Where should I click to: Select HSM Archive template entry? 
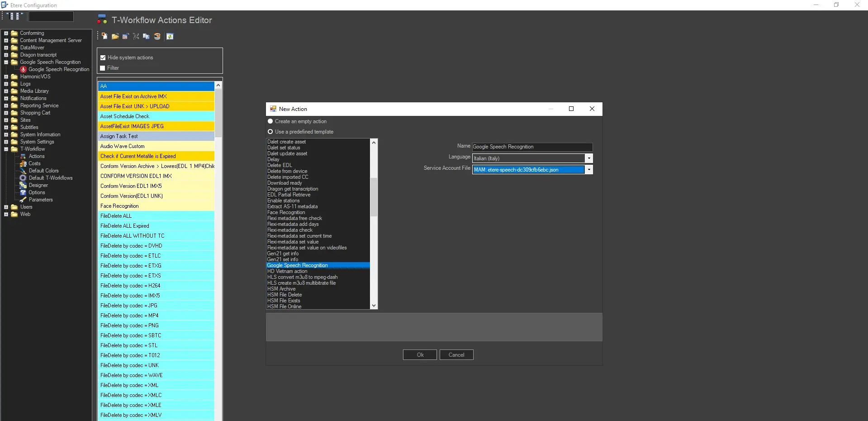coord(281,289)
